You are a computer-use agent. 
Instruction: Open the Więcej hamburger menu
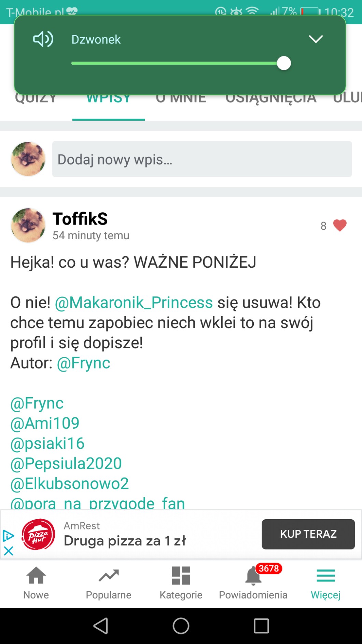click(325, 576)
